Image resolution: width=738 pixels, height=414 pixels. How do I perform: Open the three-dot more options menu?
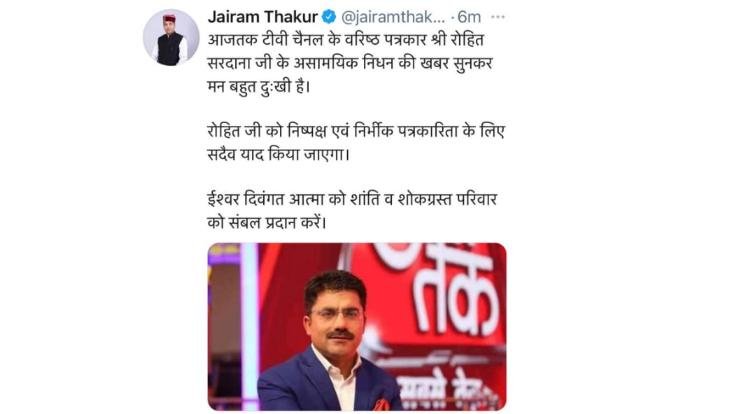(x=497, y=17)
